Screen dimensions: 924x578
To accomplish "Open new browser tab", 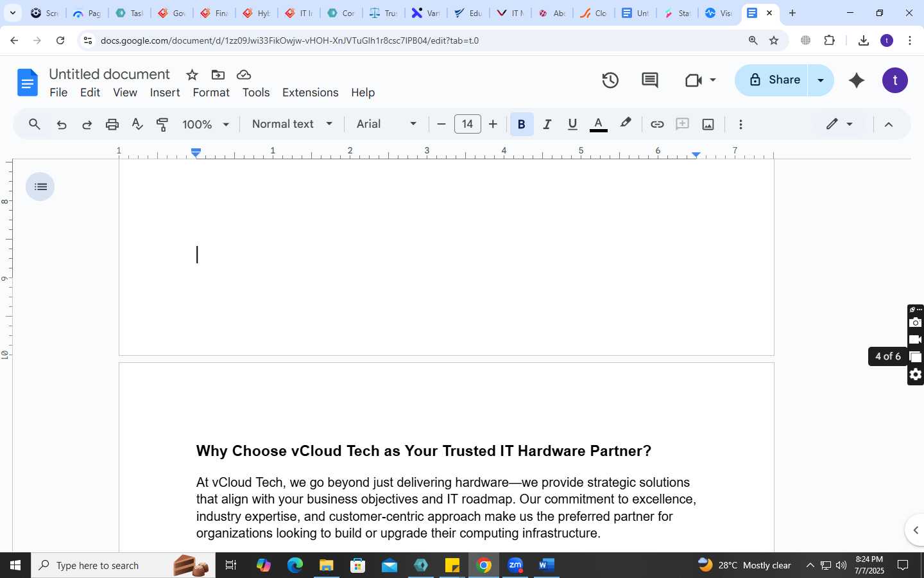I will (792, 13).
